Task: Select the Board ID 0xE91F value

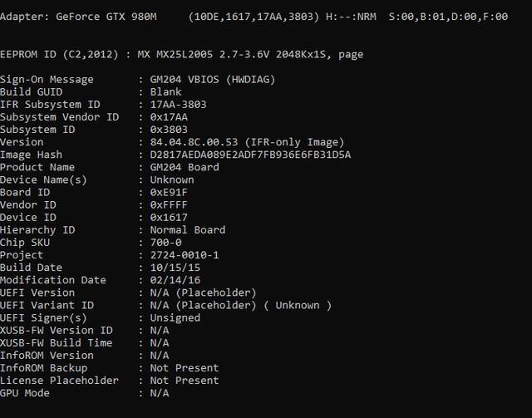Action: click(x=169, y=192)
